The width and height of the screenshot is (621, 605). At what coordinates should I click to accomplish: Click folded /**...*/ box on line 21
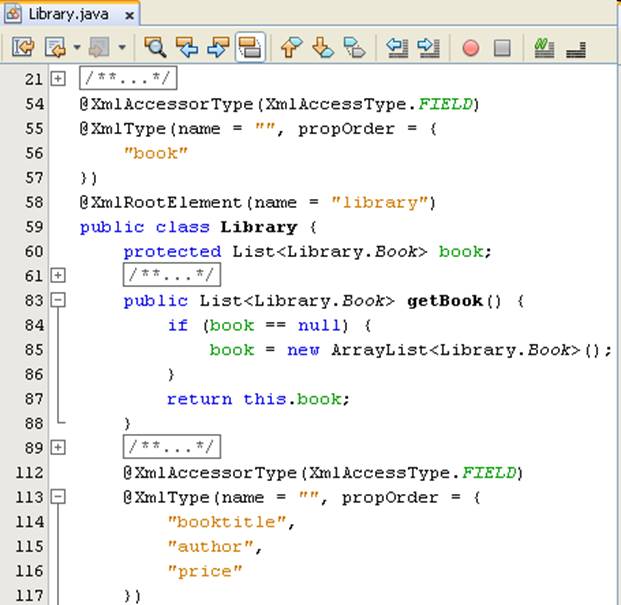coord(128,78)
